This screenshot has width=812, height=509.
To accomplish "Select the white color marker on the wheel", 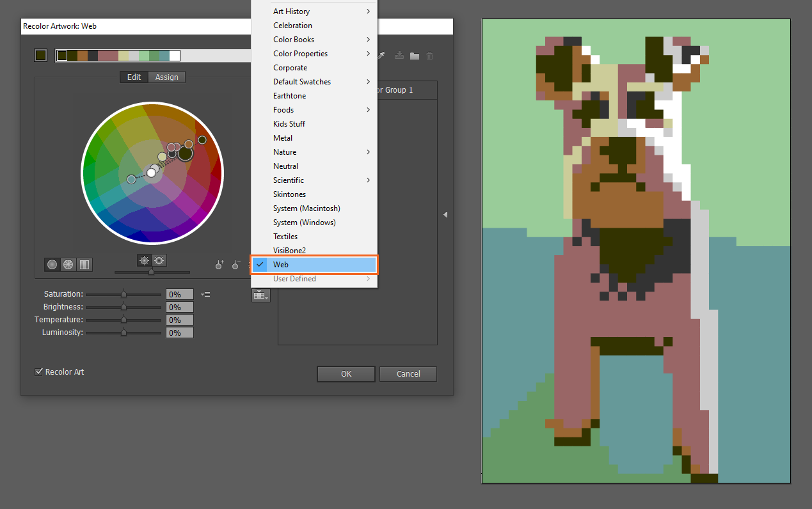I will click(x=152, y=173).
